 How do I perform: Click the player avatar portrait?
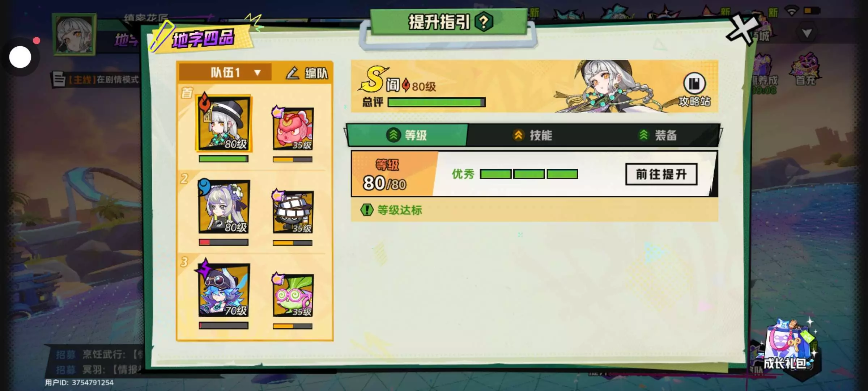point(74,34)
